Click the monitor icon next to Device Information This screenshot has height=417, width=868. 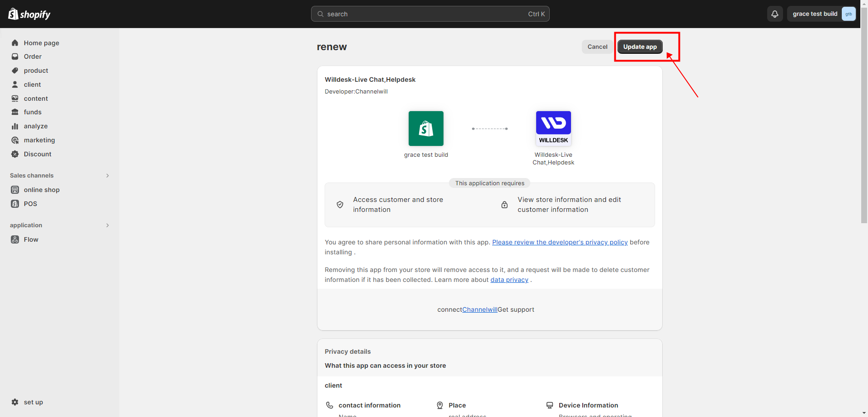pos(550,405)
